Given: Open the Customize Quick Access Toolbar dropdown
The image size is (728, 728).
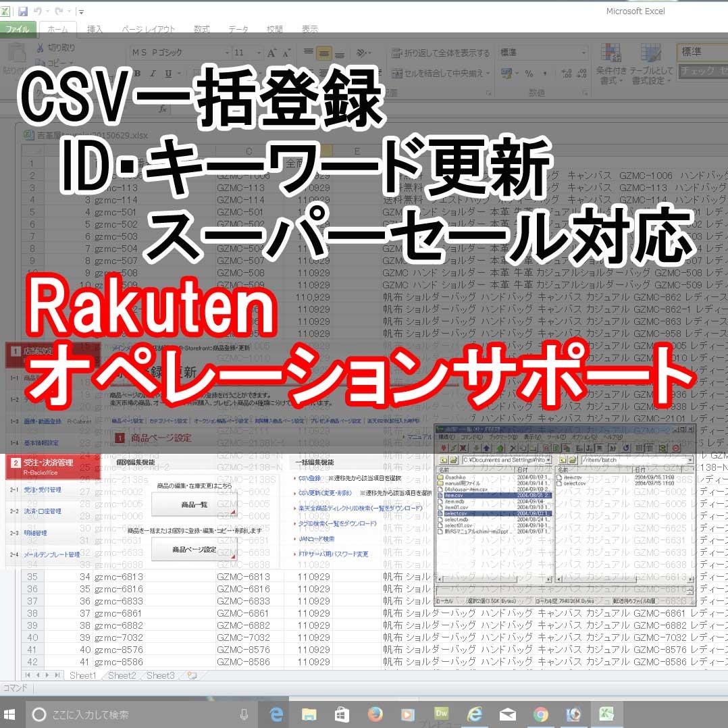Looking at the screenshot, I should pos(81,12).
